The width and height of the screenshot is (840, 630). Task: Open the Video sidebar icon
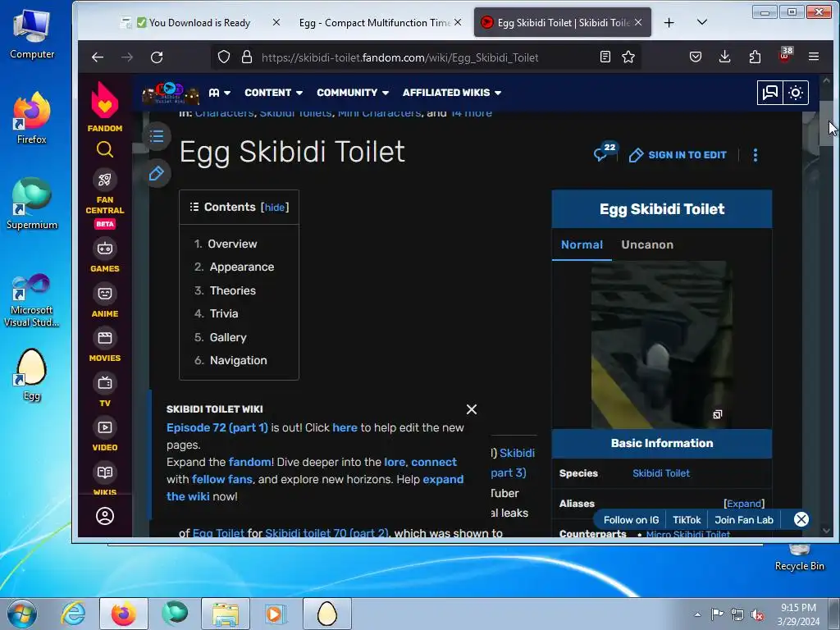point(105,427)
